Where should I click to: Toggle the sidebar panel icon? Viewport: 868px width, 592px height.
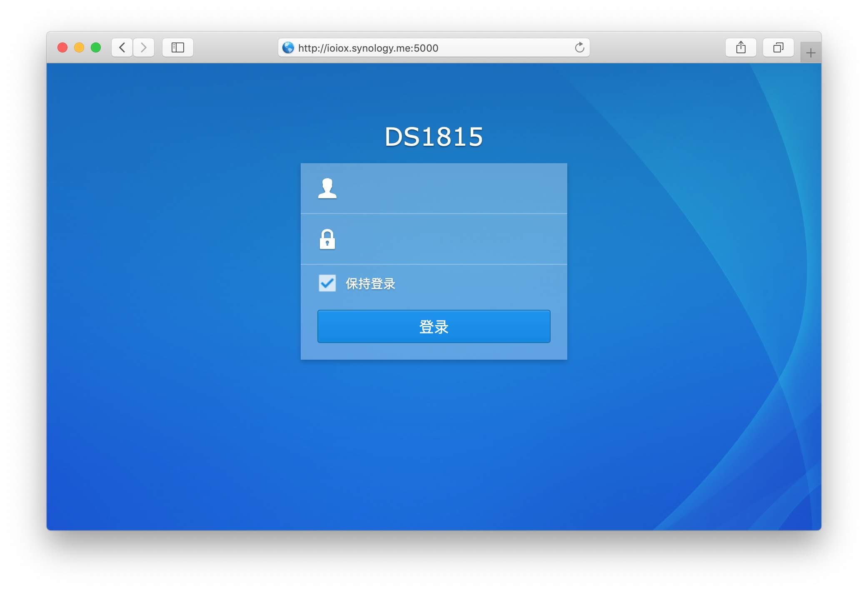pos(178,47)
